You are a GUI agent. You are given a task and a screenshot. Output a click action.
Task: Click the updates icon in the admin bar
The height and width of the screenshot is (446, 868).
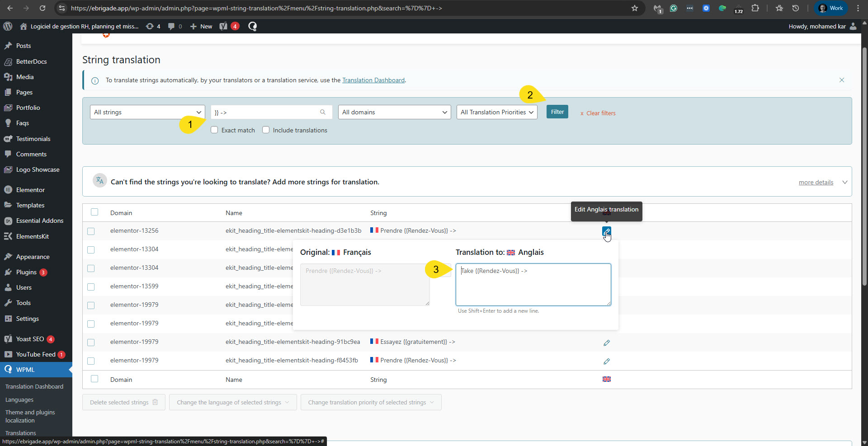tap(150, 26)
